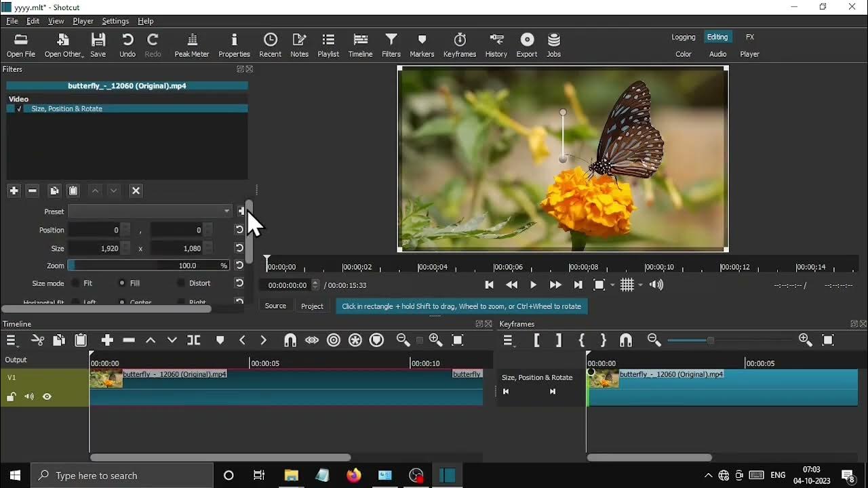This screenshot has width=868, height=488.
Task: Paste filters icon in Filters panel
Action: [73, 191]
